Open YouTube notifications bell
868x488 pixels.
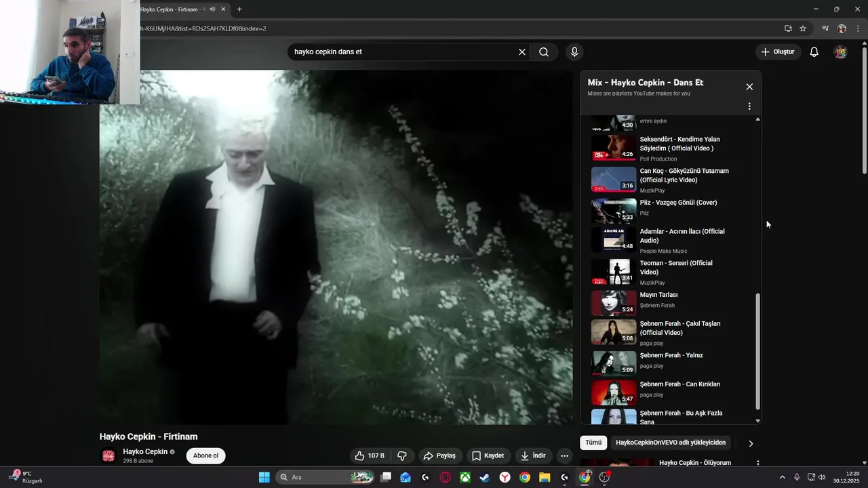point(814,52)
